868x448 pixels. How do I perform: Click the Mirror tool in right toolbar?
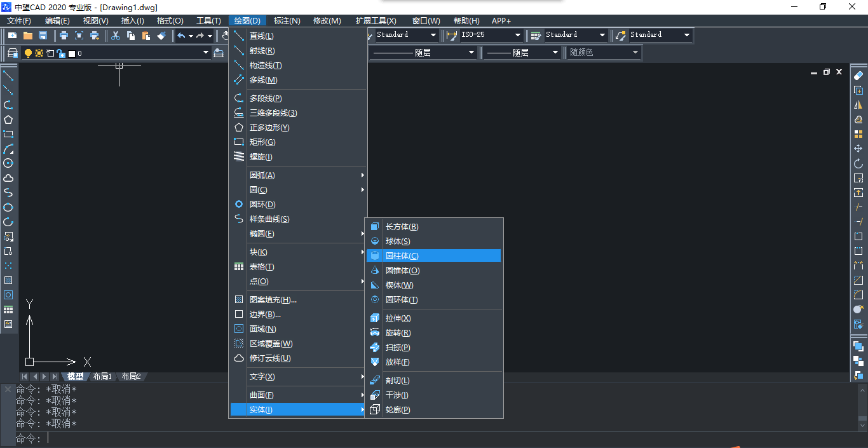coord(858,105)
